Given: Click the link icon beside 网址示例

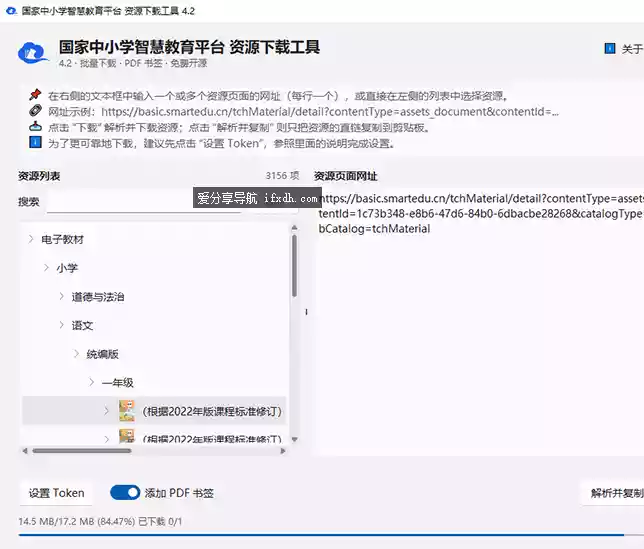Looking at the screenshot, I should tap(35, 110).
